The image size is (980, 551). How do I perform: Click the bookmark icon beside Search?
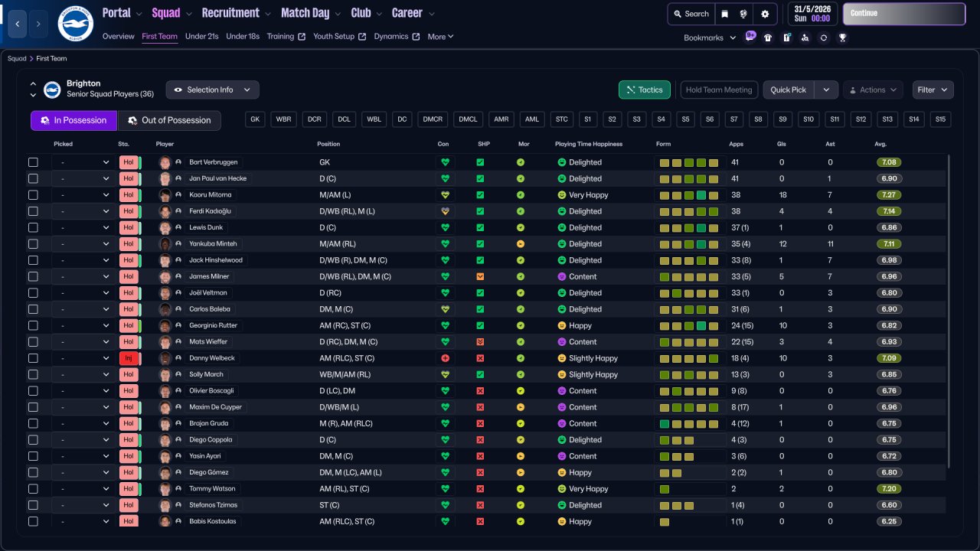click(724, 14)
